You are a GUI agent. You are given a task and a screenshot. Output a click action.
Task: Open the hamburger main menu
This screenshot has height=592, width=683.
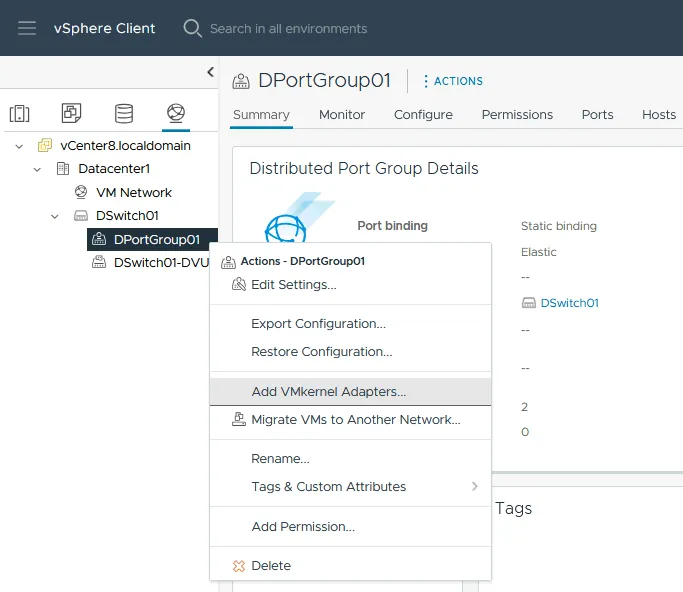[27, 28]
